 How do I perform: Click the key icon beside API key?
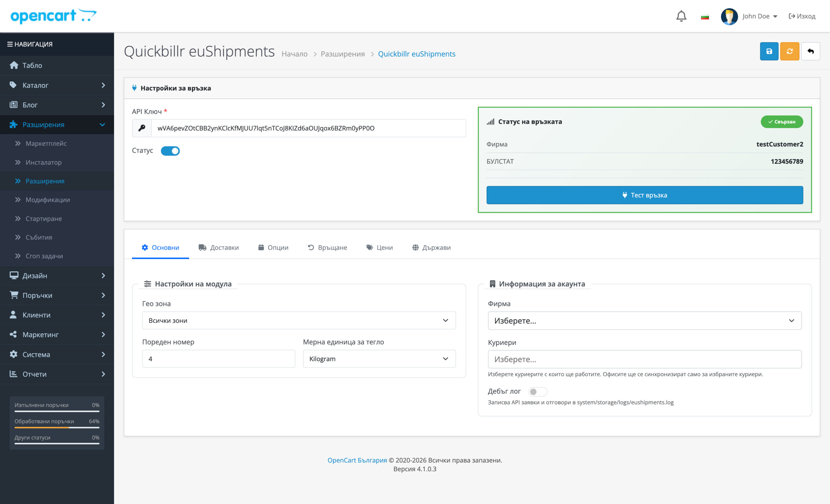click(x=142, y=128)
